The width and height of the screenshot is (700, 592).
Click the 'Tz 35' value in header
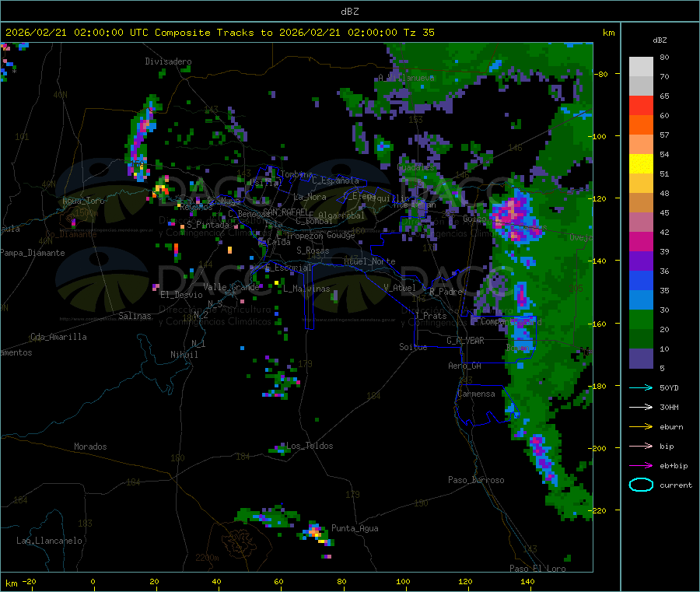tap(418, 33)
